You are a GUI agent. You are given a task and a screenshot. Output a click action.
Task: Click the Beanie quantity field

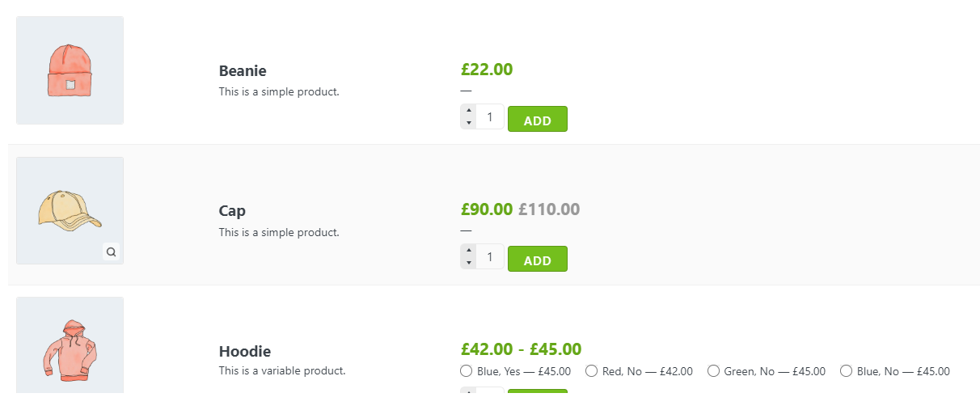490,117
